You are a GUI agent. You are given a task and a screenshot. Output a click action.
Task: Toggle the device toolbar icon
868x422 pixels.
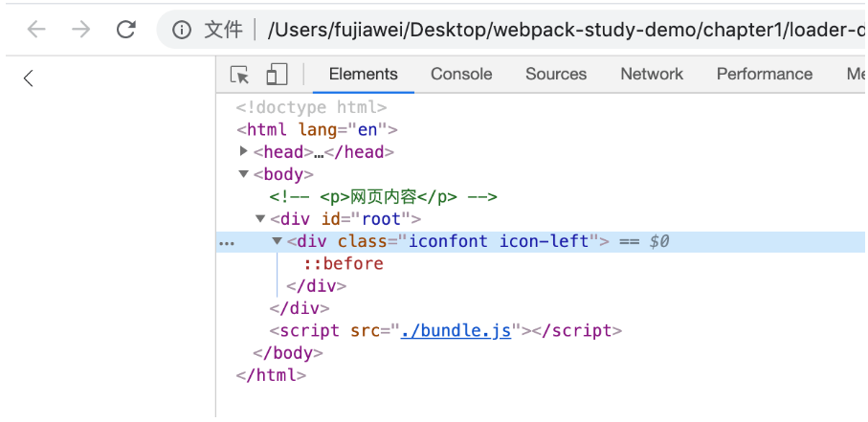tap(277, 75)
